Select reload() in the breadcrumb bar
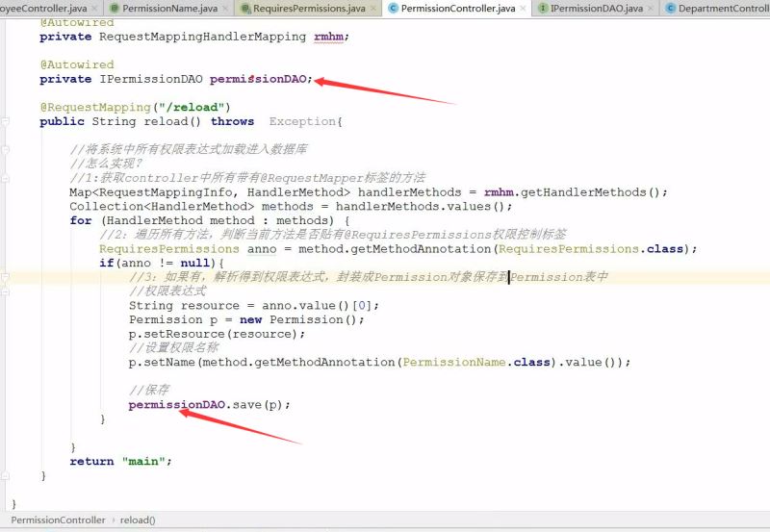The image size is (770, 532). pyautogui.click(x=138, y=520)
